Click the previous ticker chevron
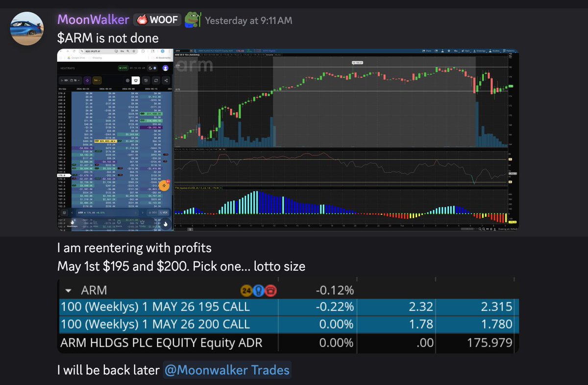Screen dimensions: 588x385 [72, 213]
